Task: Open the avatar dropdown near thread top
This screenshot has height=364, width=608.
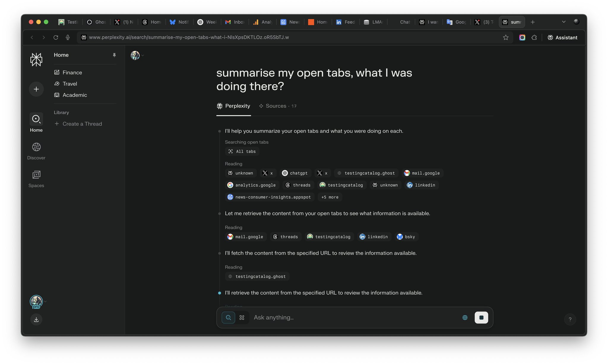Action: pyautogui.click(x=137, y=55)
